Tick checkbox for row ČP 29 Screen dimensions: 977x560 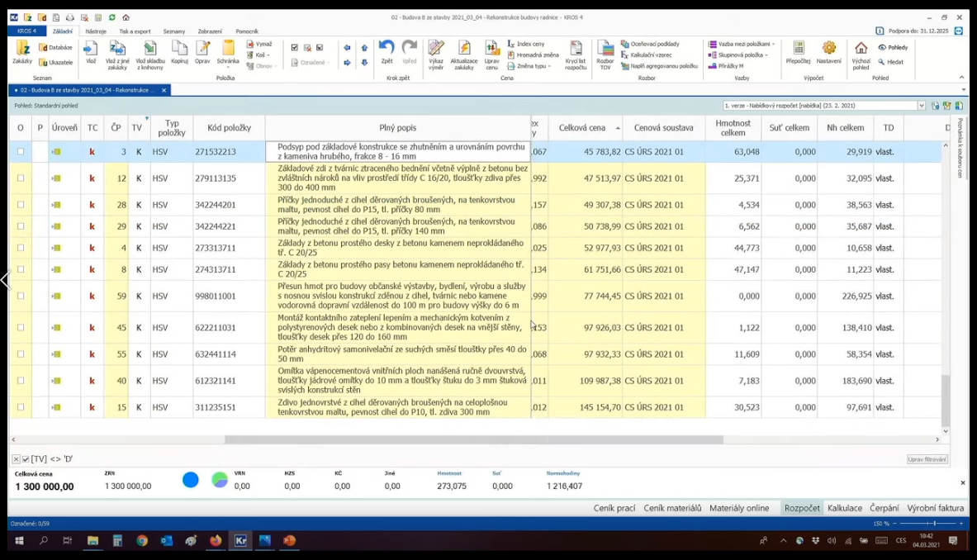pos(21,226)
